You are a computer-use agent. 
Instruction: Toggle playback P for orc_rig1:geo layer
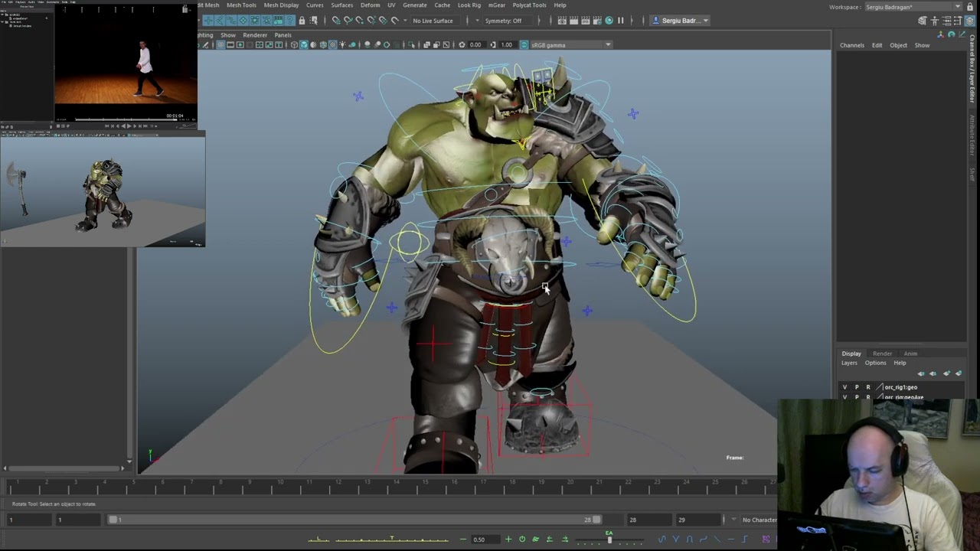(x=857, y=387)
